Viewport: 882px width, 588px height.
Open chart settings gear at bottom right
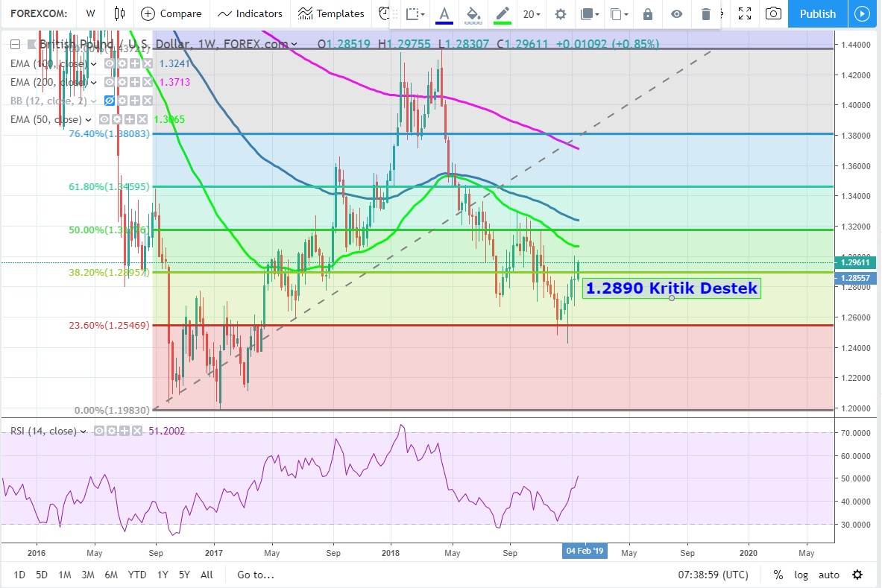(x=857, y=575)
